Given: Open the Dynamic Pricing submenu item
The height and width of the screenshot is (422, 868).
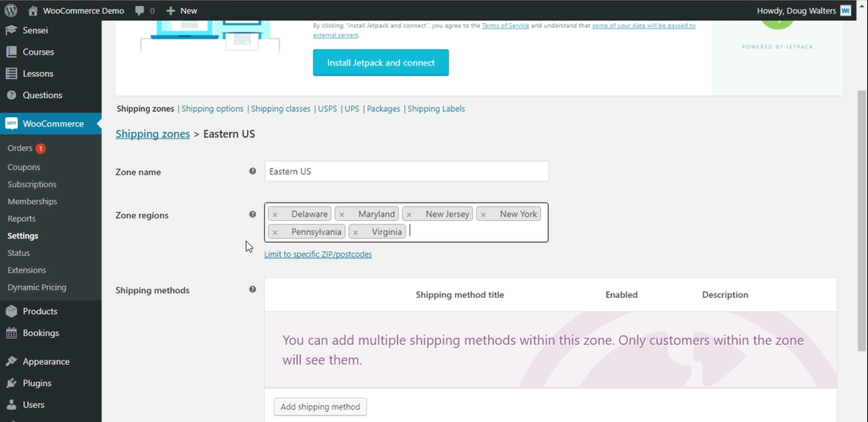Looking at the screenshot, I should click(x=37, y=287).
